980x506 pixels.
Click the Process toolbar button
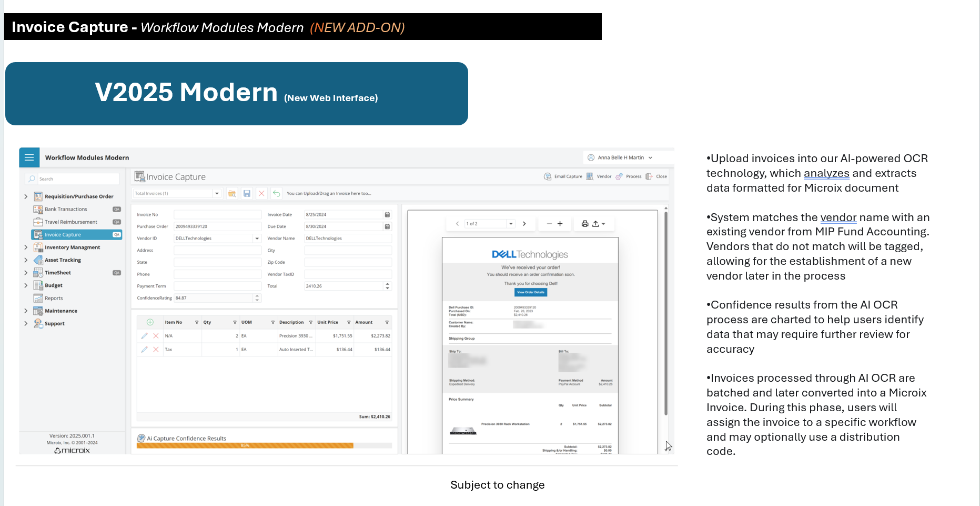[x=629, y=176]
